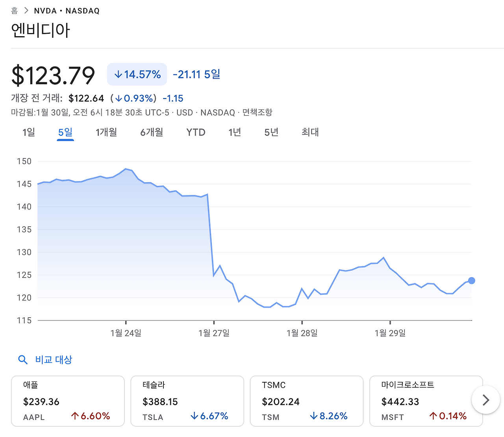504x437 pixels.
Task: Show the 최대 maximum range
Action: click(310, 132)
